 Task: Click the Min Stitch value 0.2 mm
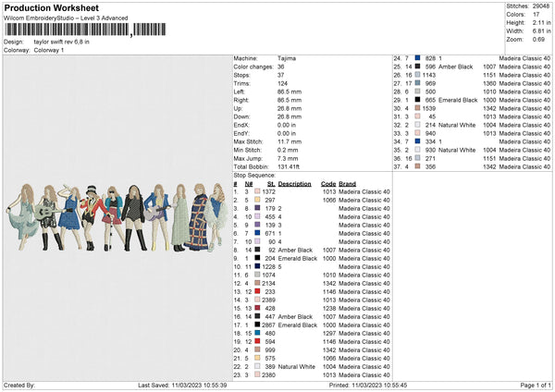(x=288, y=150)
